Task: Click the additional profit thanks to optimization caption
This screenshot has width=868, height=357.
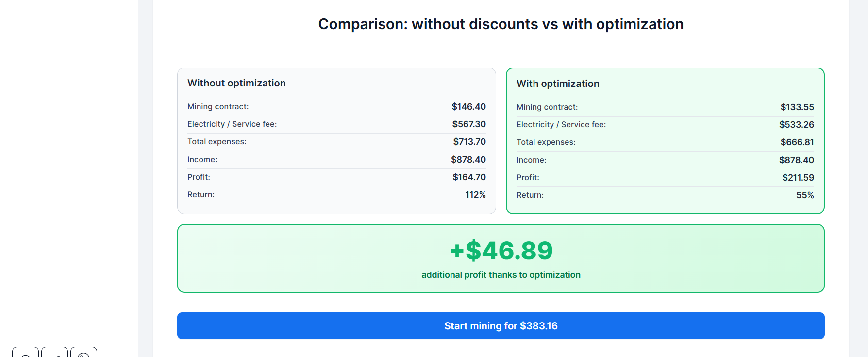Action: 501,275
